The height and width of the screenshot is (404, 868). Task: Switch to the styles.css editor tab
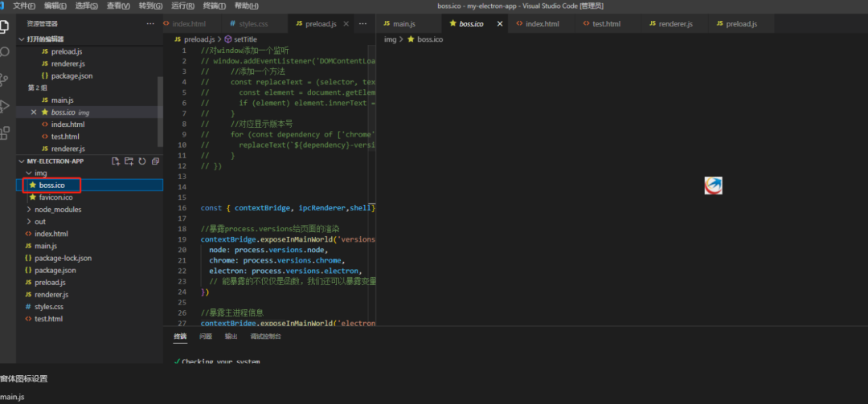click(x=248, y=24)
